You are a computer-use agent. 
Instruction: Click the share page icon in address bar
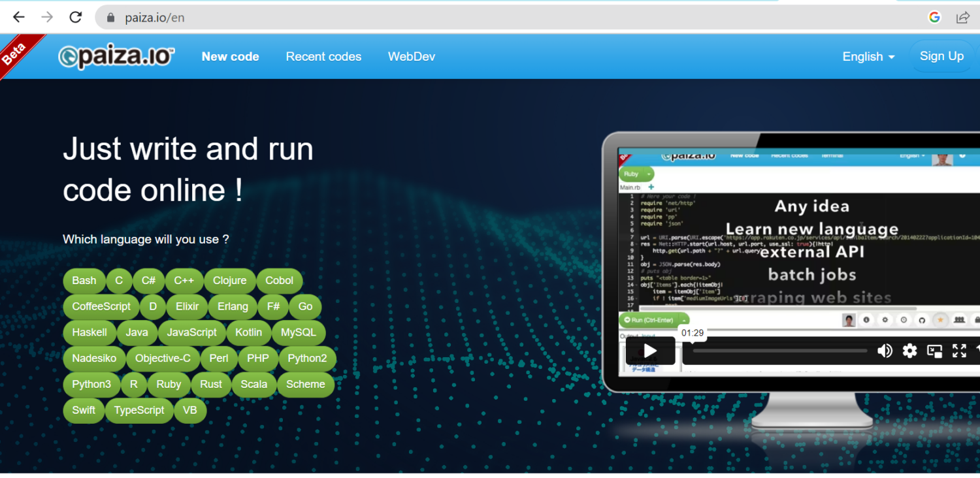click(x=962, y=18)
